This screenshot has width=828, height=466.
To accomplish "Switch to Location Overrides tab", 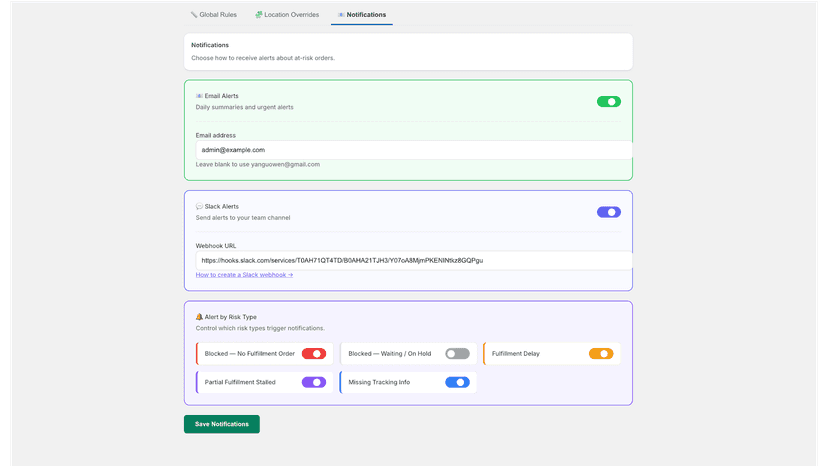I will point(287,15).
